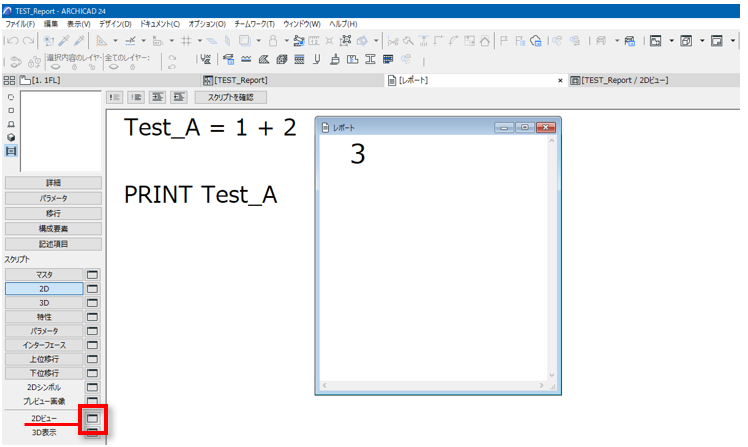Viewport: 748px width, 447px height.
Task: Click the padlock lock icon
Action: pos(273,41)
